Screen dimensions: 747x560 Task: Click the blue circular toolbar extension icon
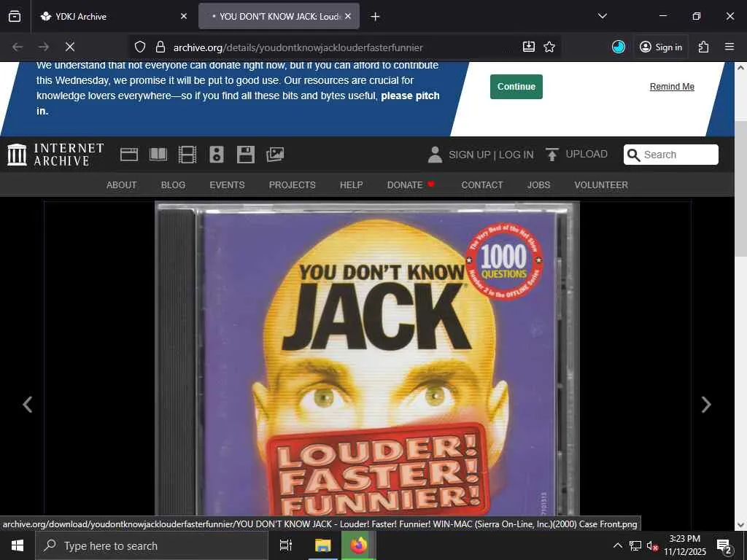(x=619, y=47)
